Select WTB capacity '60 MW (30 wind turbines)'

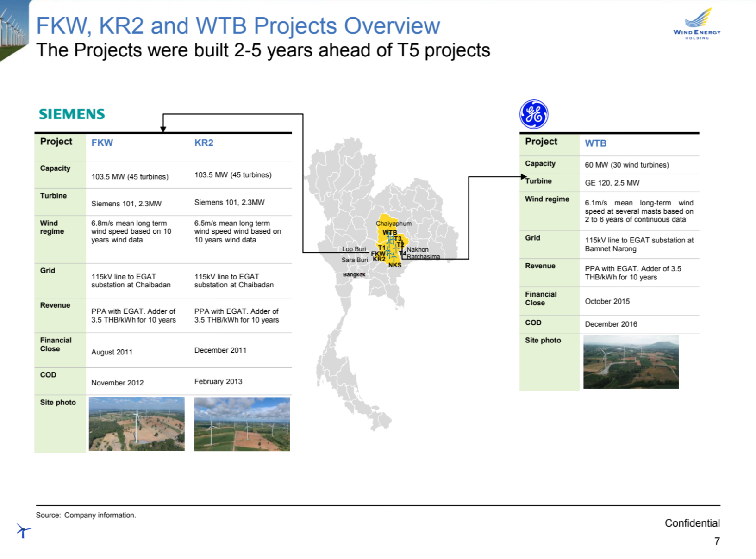click(x=627, y=165)
